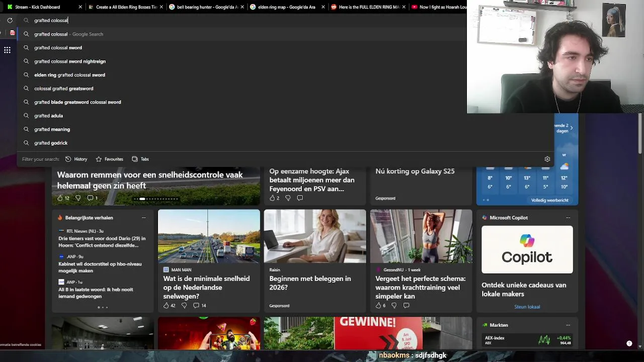This screenshot has width=644, height=362.
Task: Switch to 'Create a All Elden Ring Bosses' tab
Action: (x=126, y=7)
